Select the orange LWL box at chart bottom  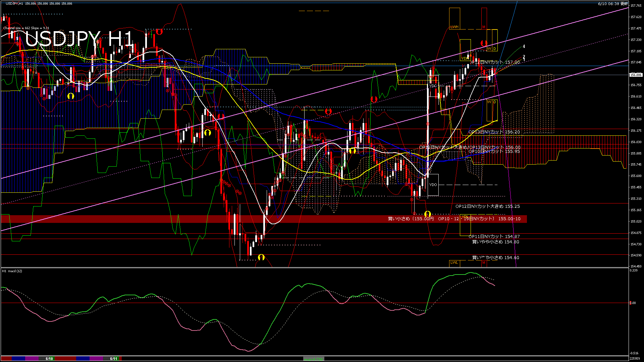(x=454, y=263)
